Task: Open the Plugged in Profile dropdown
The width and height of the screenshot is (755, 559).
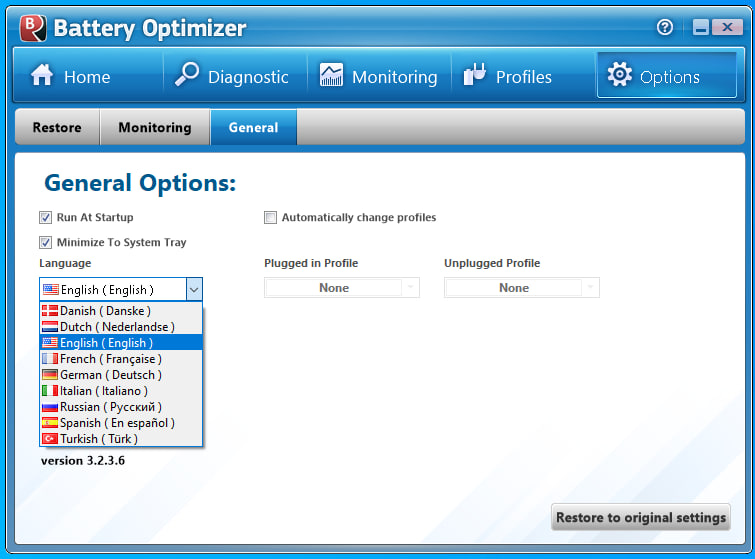Action: coord(341,287)
